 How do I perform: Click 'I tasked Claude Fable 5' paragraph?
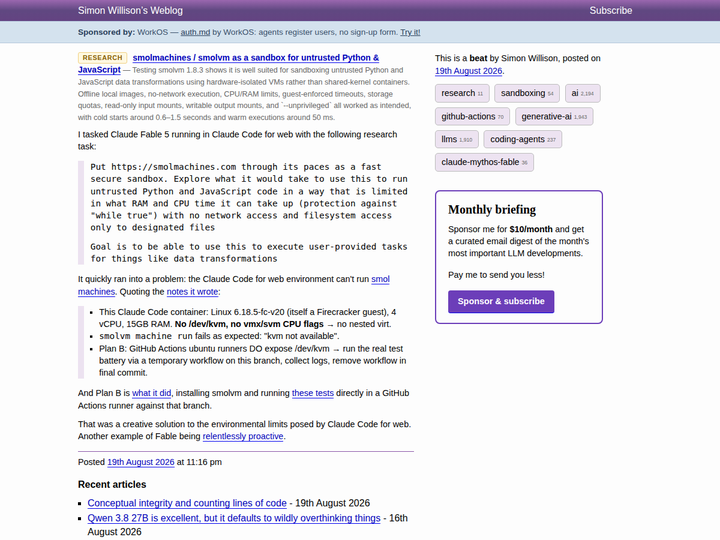point(237,141)
